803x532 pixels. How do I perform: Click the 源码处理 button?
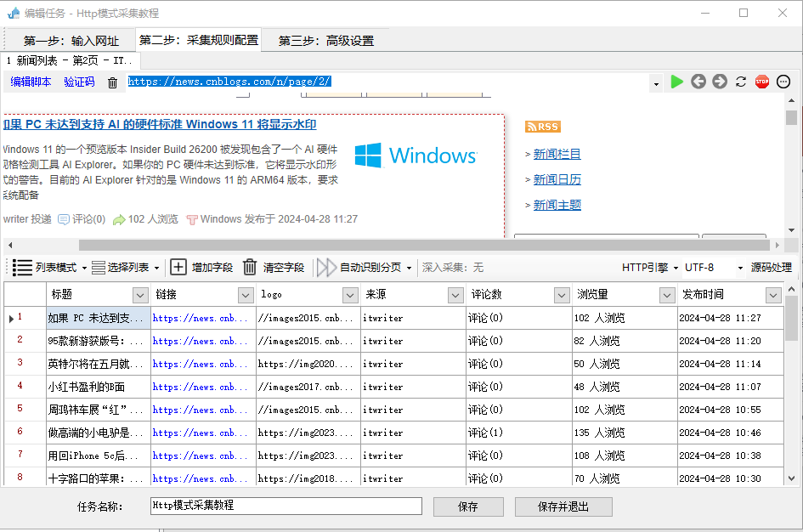click(x=772, y=268)
